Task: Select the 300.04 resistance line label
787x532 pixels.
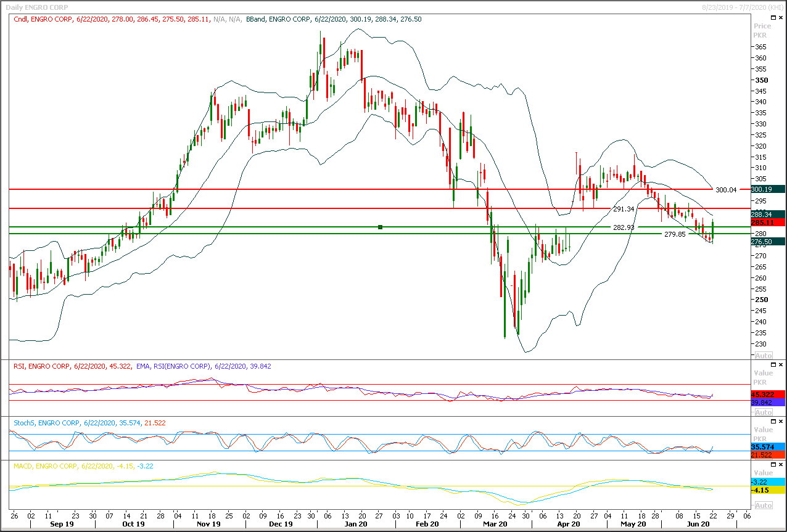Action: 726,190
